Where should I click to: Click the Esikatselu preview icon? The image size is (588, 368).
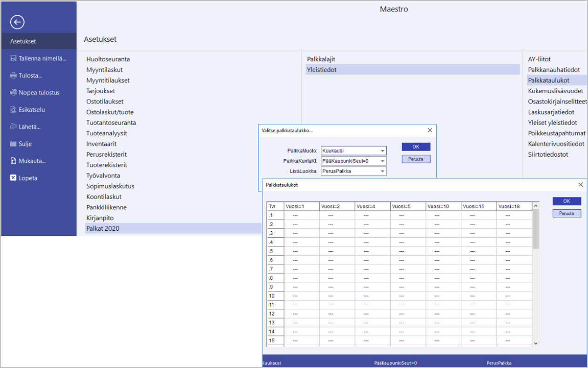[x=14, y=110]
